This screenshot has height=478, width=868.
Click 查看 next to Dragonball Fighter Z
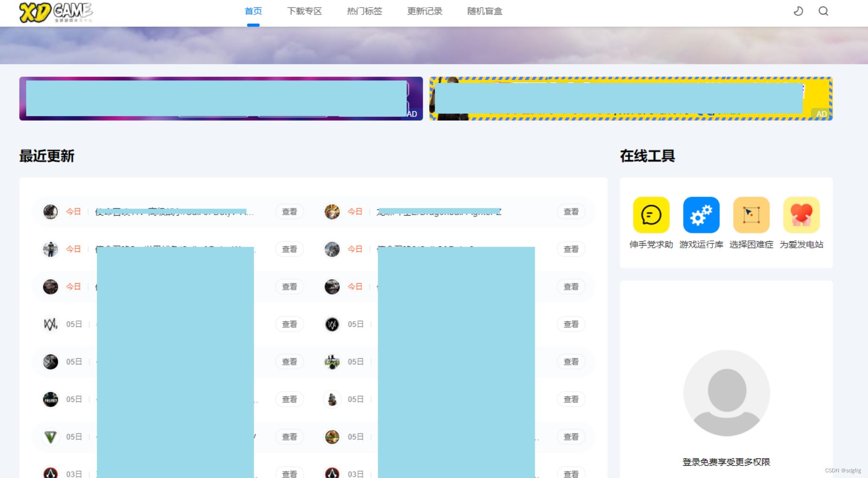pyautogui.click(x=571, y=211)
